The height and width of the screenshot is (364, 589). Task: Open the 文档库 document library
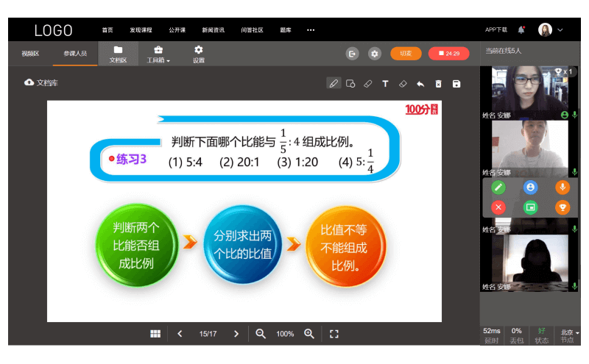41,83
